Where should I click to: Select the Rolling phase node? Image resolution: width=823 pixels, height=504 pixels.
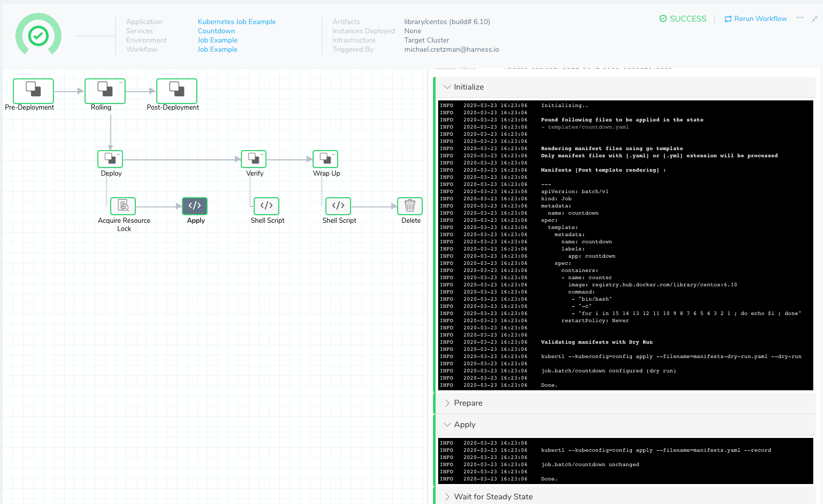coord(105,91)
